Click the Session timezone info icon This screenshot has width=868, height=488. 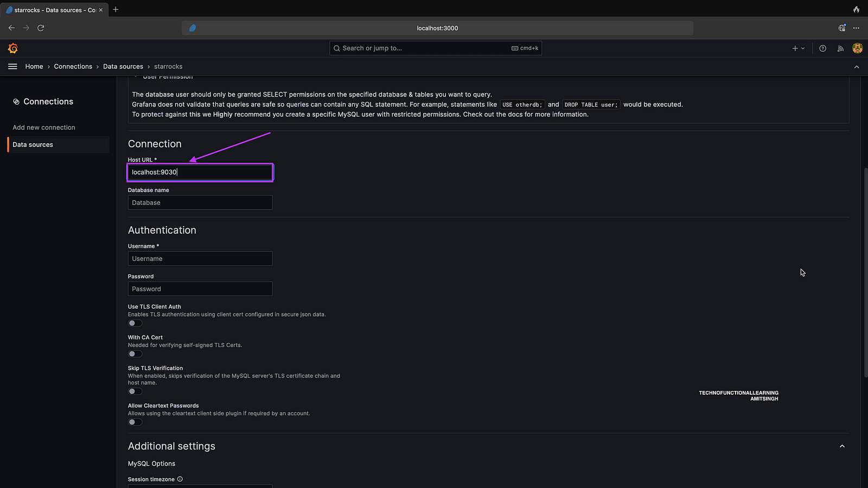tap(180, 479)
